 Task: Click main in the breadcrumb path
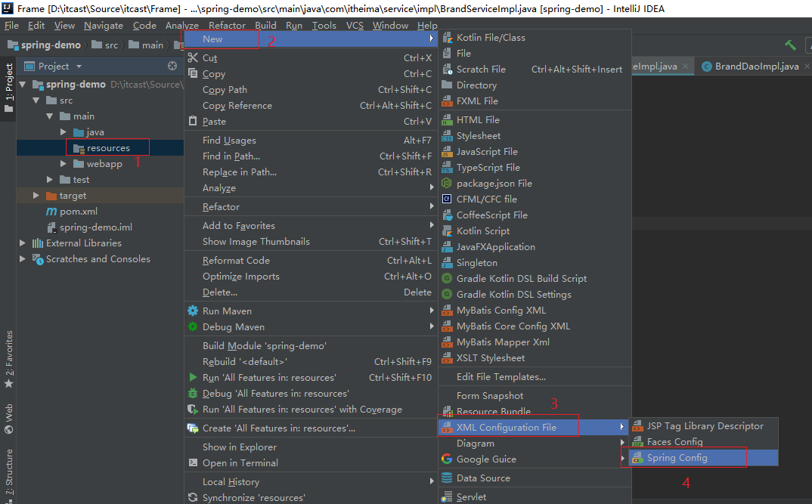(151, 45)
